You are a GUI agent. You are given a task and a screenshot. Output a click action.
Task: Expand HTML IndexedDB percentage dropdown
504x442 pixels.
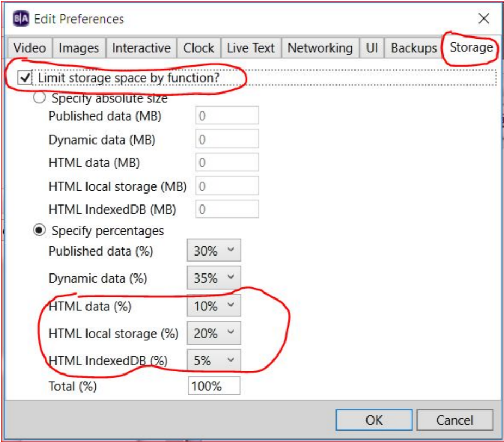coord(214,360)
